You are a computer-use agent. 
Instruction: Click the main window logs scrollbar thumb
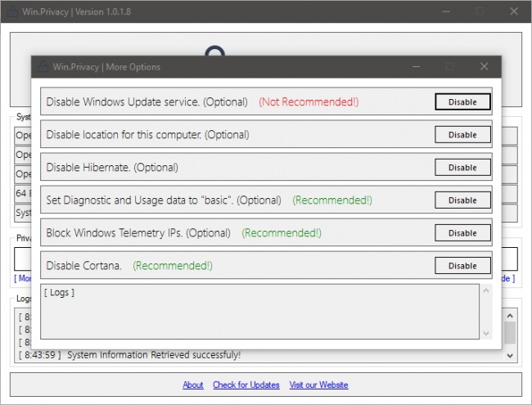point(510,332)
